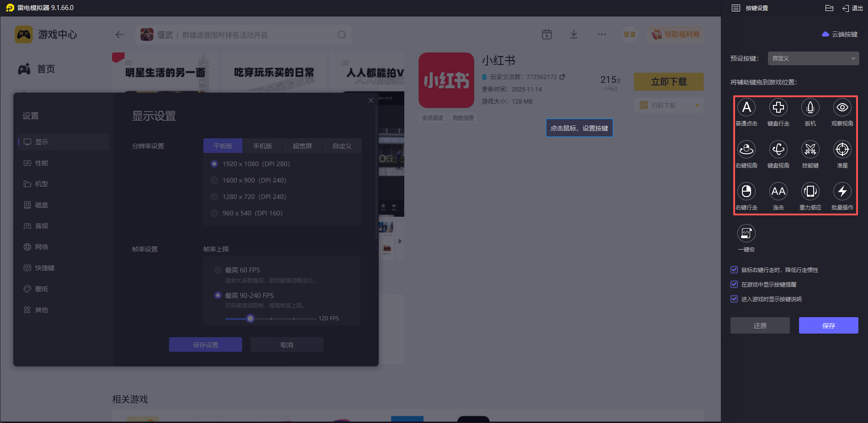This screenshot has height=423, width=868.
Task: Open 性能 settings category
Action: (x=64, y=163)
